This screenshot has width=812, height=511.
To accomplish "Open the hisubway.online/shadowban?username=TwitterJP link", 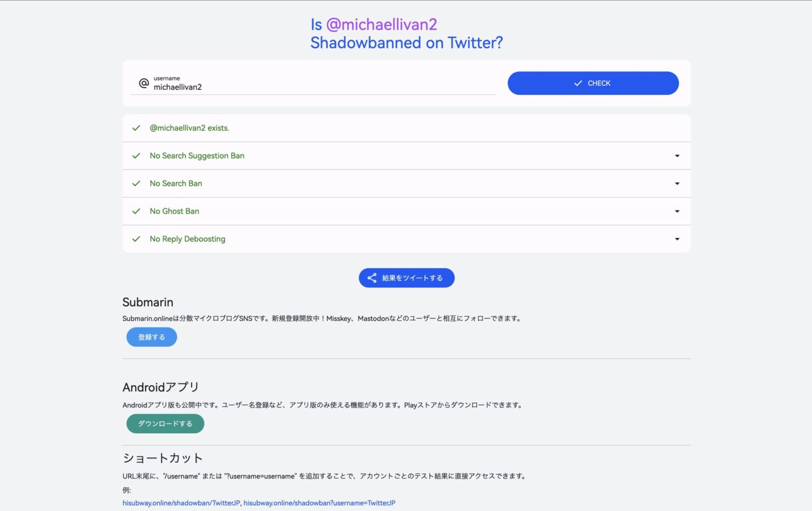I will coord(319,503).
